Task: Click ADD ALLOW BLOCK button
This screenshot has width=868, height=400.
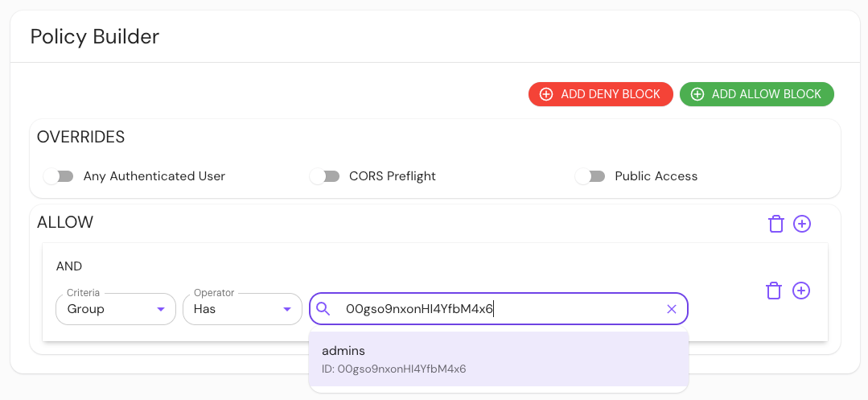Action: pos(757,94)
